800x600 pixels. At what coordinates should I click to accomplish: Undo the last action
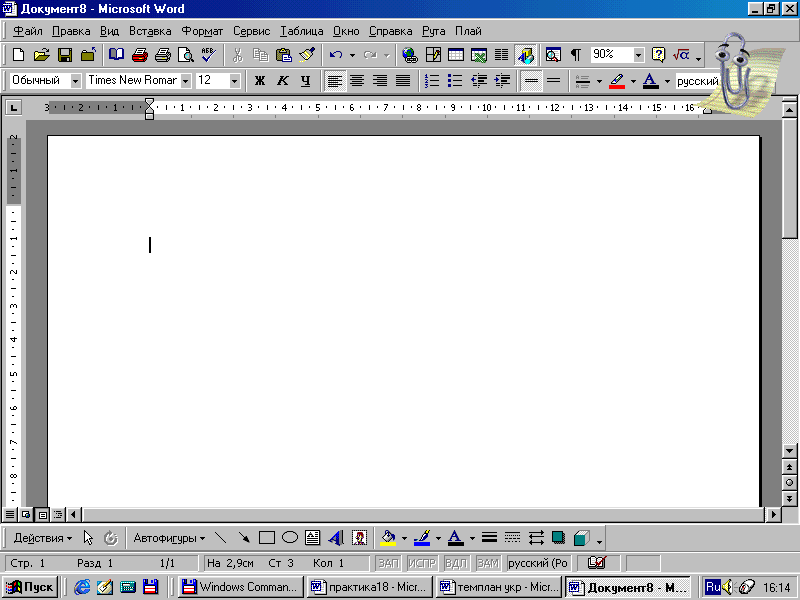tap(335, 55)
